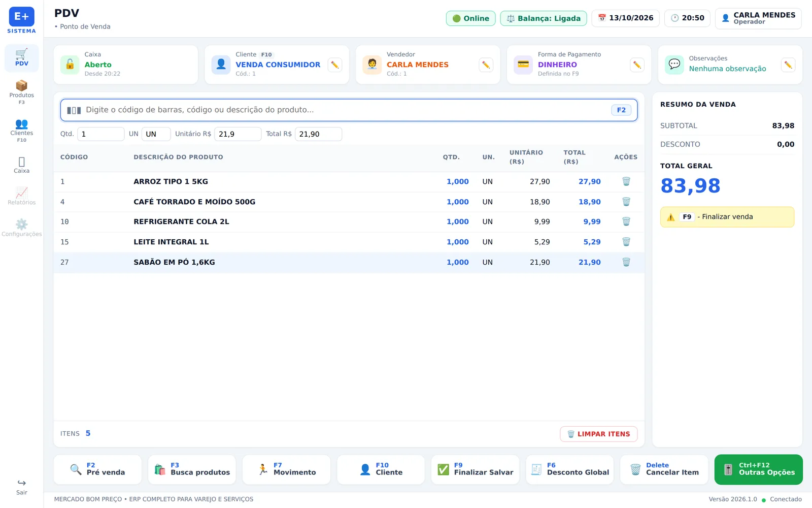The image size is (812, 508).
Task: Click the F2 badge in search bar
Action: [x=621, y=110]
